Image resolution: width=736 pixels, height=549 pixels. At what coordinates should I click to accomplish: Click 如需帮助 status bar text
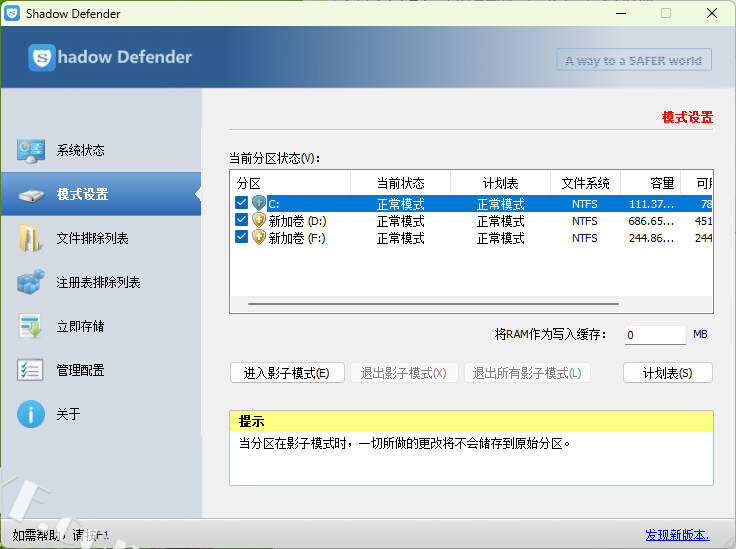[60, 535]
